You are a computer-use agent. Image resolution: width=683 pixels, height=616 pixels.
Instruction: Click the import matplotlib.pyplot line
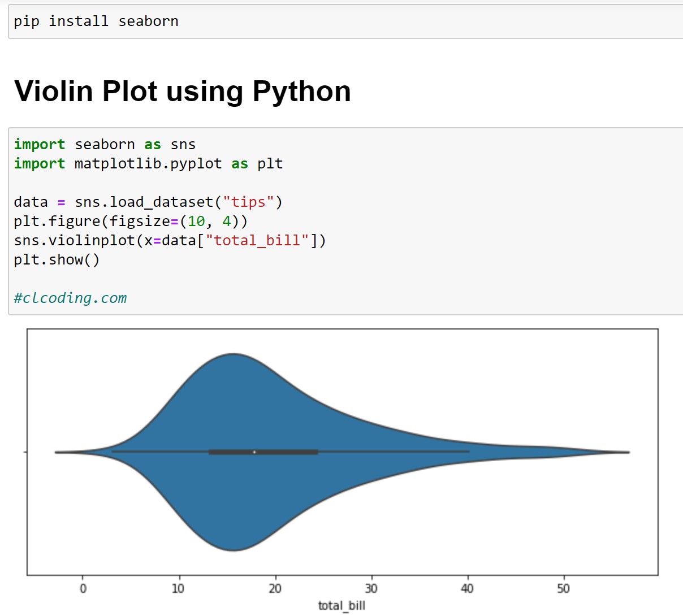pos(148,164)
